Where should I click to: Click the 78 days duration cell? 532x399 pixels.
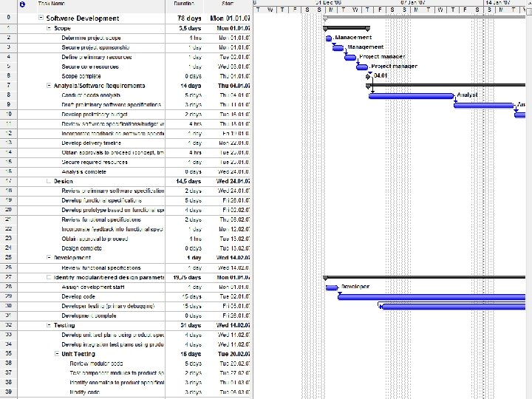[184, 18]
